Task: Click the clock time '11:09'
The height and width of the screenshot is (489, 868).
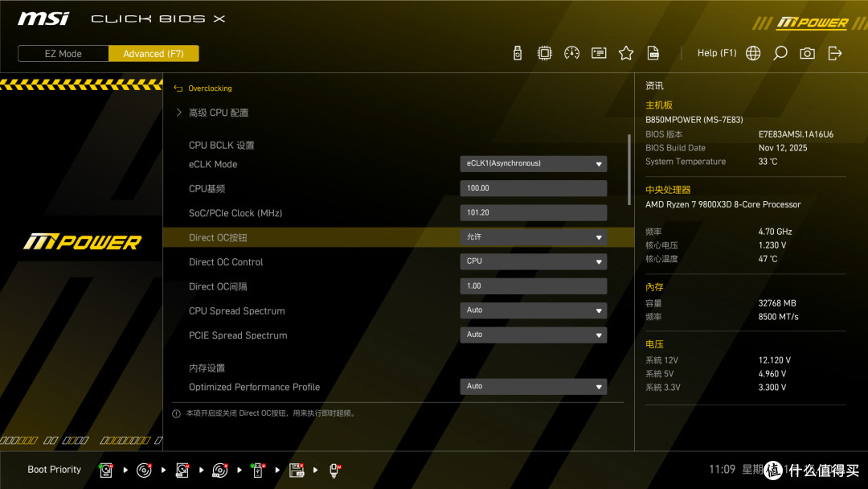Action: pos(722,470)
